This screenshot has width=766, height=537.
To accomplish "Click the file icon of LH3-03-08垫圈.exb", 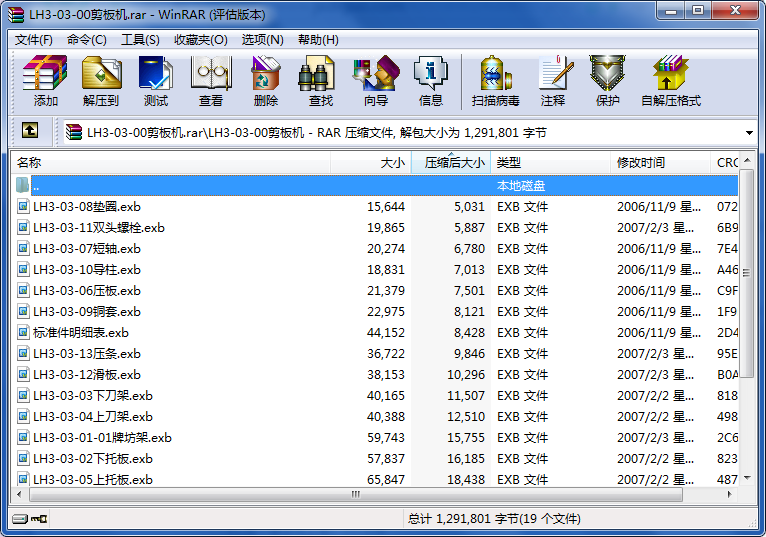I will pos(23,206).
